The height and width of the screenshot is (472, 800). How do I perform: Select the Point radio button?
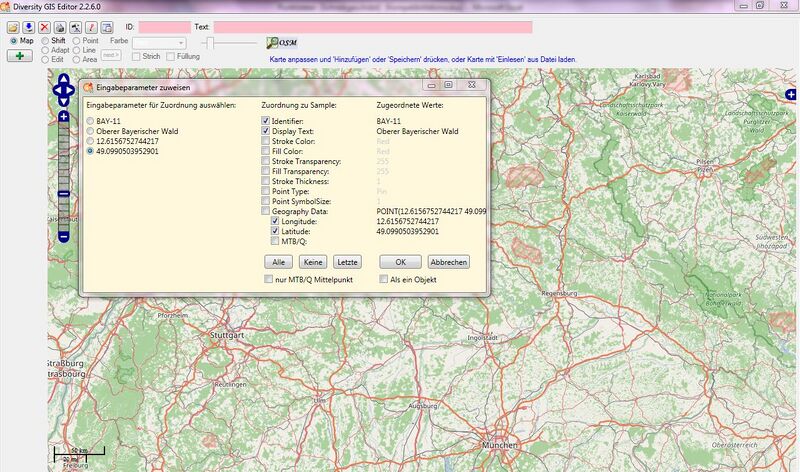(77, 41)
